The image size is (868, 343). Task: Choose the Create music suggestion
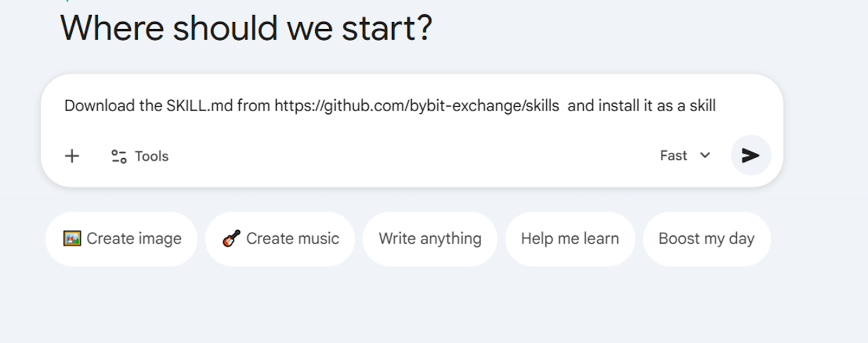click(x=279, y=238)
